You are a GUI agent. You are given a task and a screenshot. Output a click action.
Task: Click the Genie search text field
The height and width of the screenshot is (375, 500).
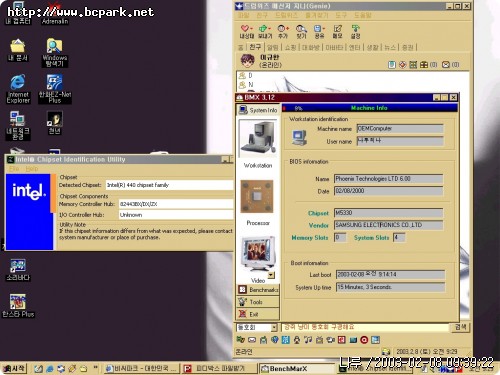click(365, 327)
